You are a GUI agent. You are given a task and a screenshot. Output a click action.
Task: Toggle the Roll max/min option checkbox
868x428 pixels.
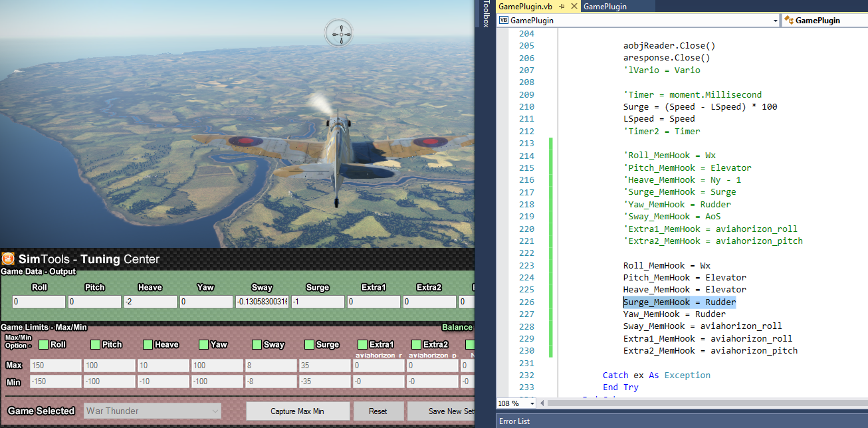(44, 344)
